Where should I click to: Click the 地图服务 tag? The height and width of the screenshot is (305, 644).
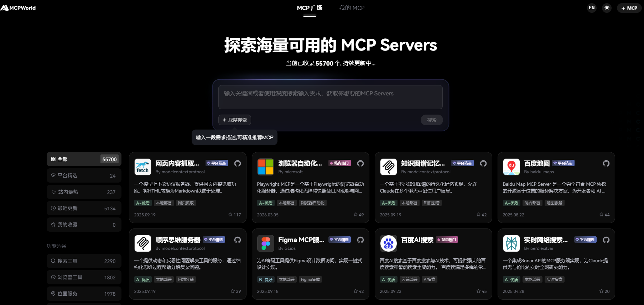(555, 203)
